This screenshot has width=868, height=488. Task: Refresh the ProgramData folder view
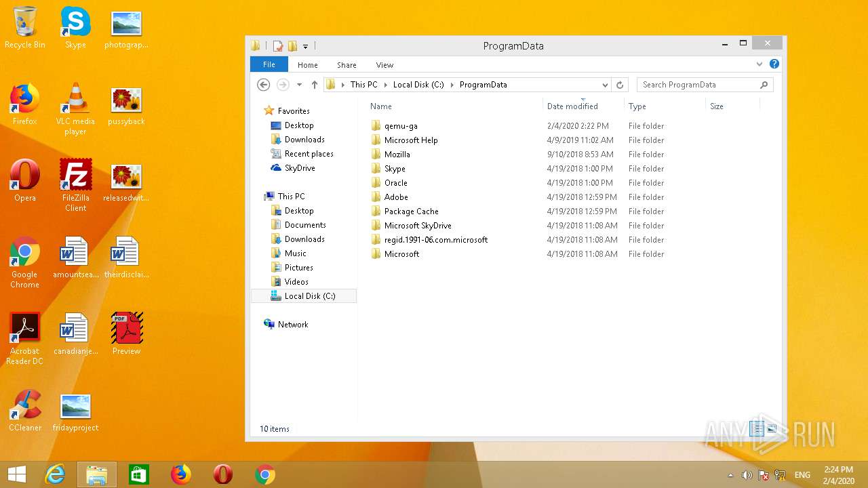click(620, 85)
